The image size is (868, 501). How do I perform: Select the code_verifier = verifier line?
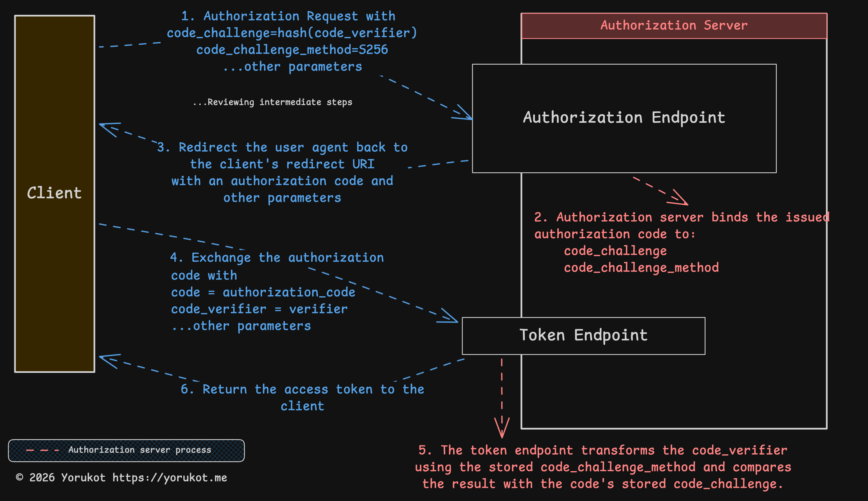[x=259, y=309]
